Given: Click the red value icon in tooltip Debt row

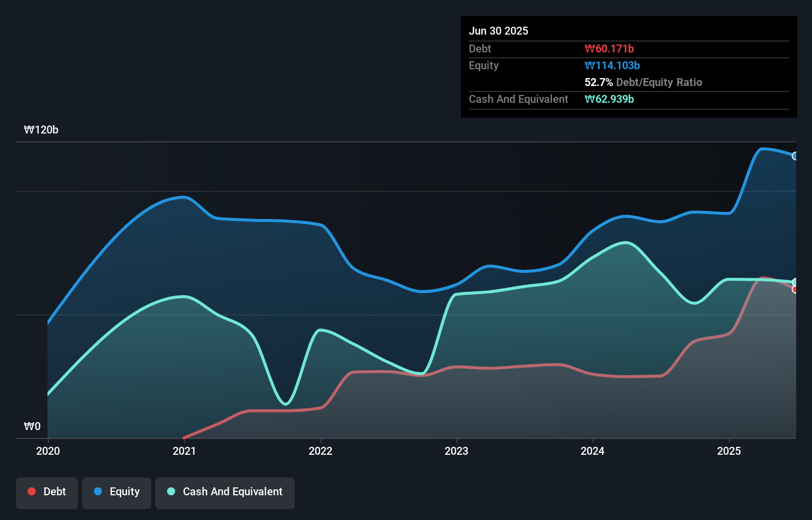Looking at the screenshot, I should click(x=590, y=48).
